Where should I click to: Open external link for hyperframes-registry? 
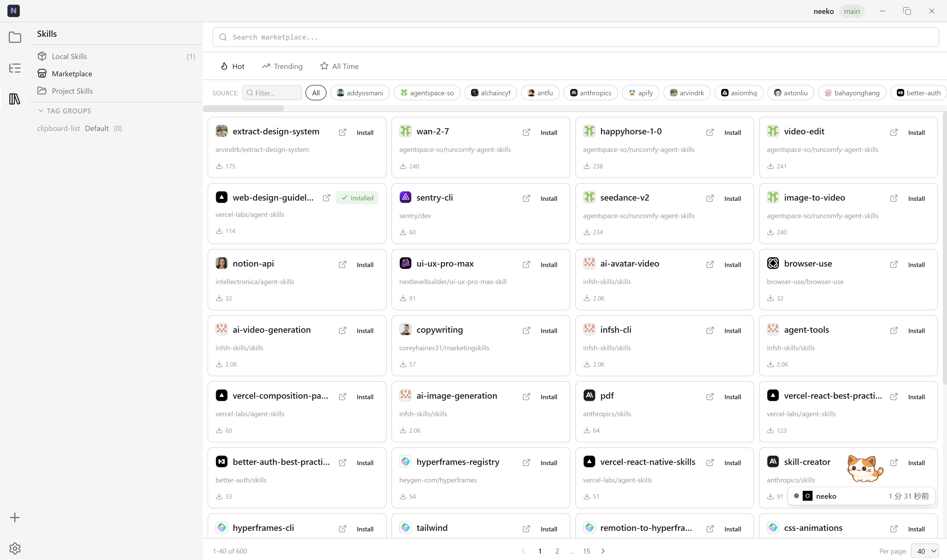pos(526,463)
